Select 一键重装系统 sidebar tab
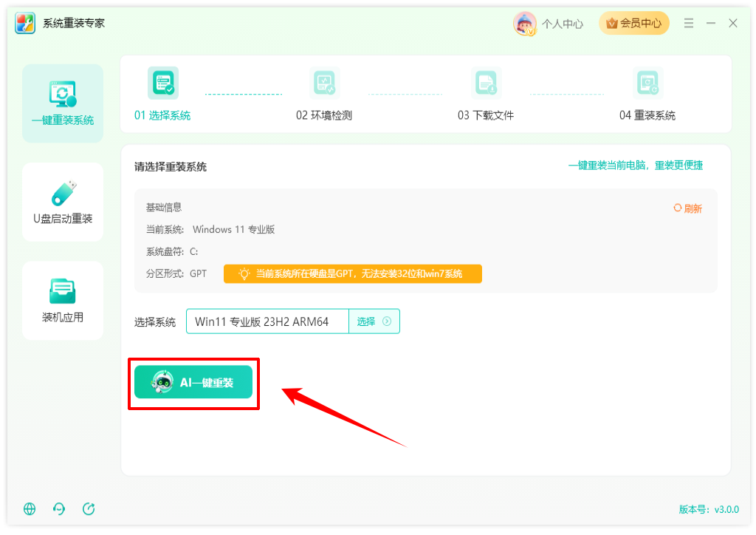 (63, 103)
